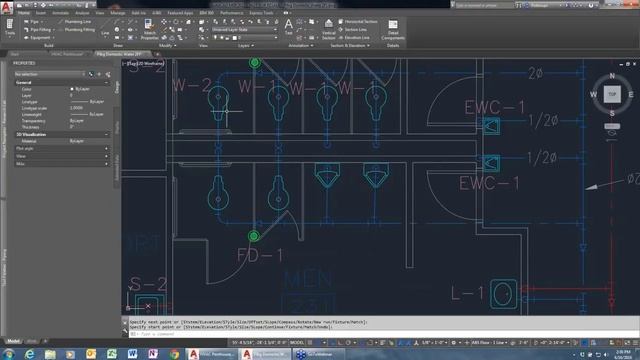Select the Plumbing Line tool
This screenshot has width=640, height=360.
coord(75,21)
